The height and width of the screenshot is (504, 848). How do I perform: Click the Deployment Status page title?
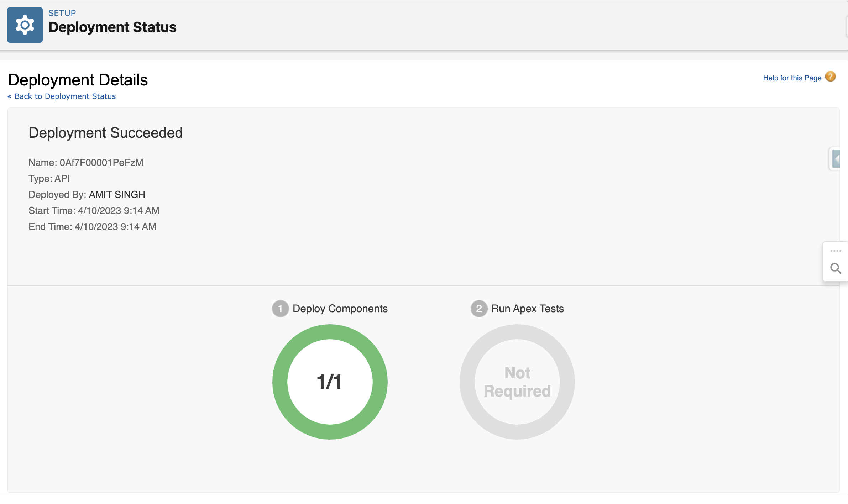pos(112,27)
